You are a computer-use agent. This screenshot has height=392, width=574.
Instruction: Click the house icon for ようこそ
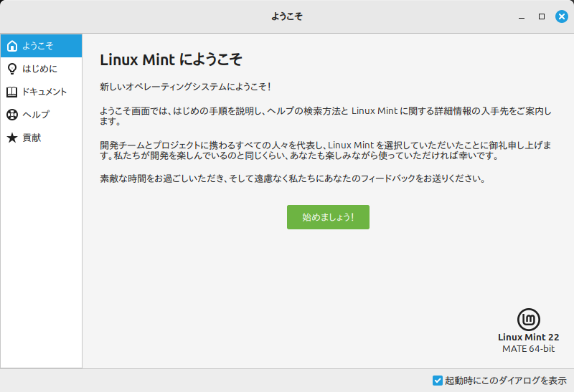pos(11,46)
